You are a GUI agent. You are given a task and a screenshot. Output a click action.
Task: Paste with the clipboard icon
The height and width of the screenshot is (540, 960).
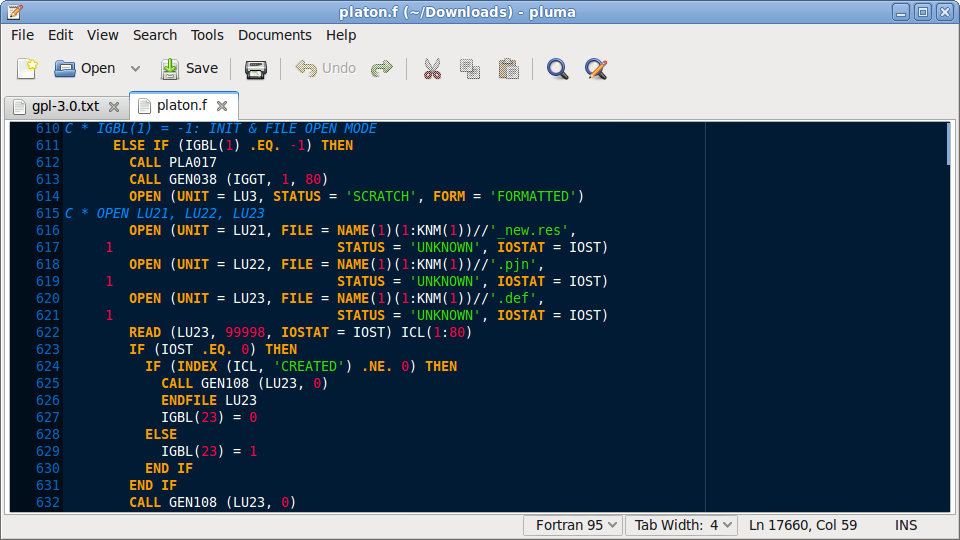[508, 69]
